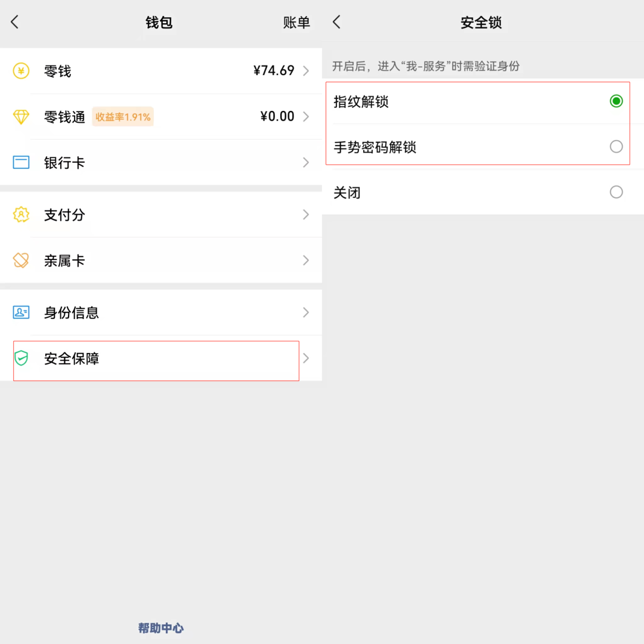
Task: Open the 亲属卡 row chevron
Action: pyautogui.click(x=306, y=261)
